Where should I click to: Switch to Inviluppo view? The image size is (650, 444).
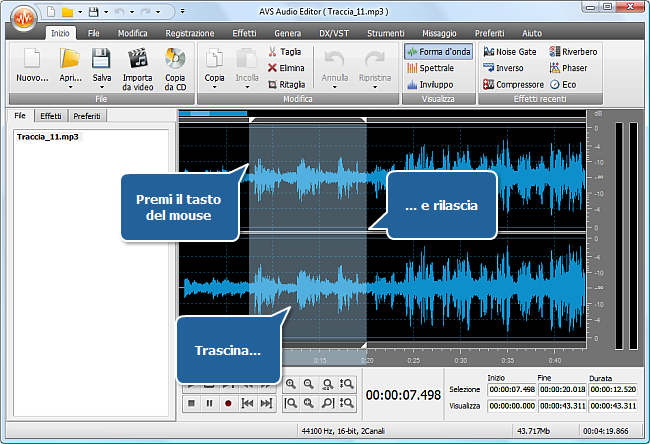pos(428,85)
